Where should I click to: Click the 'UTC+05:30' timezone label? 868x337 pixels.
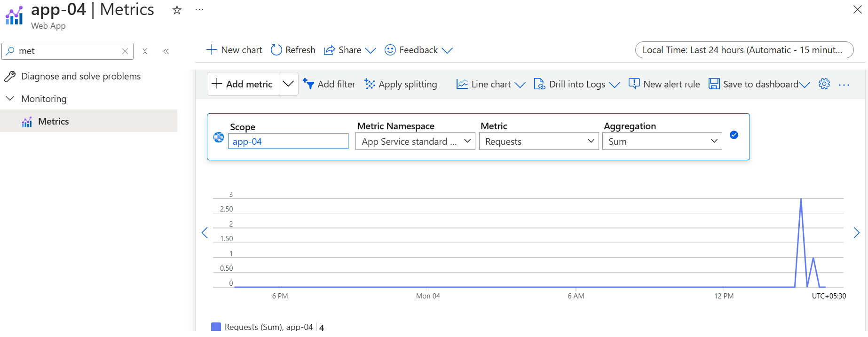(x=829, y=296)
